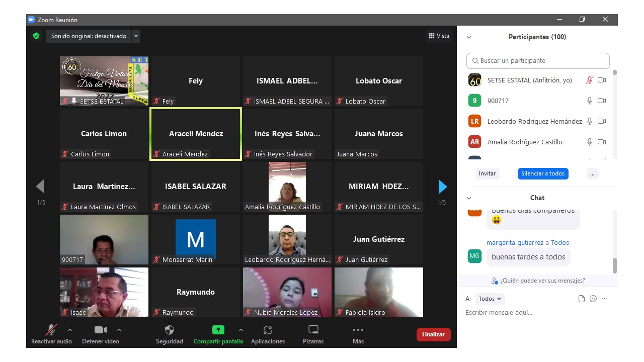Toggle SETSE ESTATAL muted microphone icon
This screenshot has width=644, height=362.
pos(590,80)
